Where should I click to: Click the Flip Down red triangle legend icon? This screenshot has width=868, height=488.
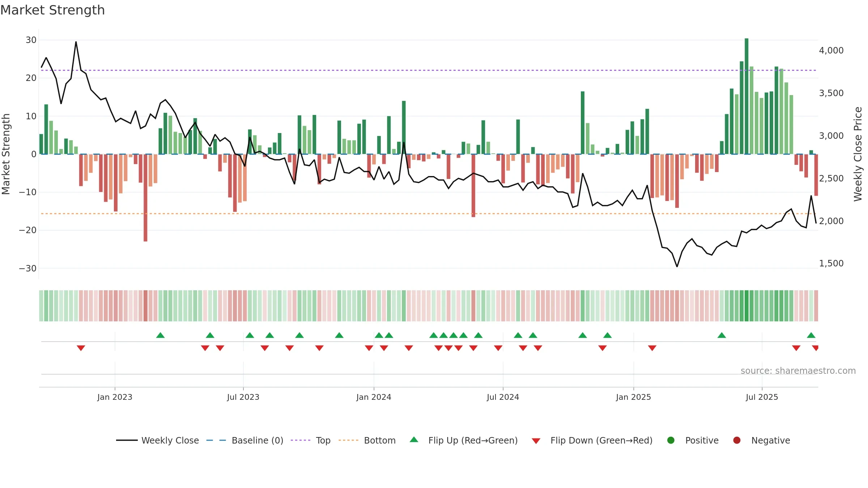tap(536, 441)
